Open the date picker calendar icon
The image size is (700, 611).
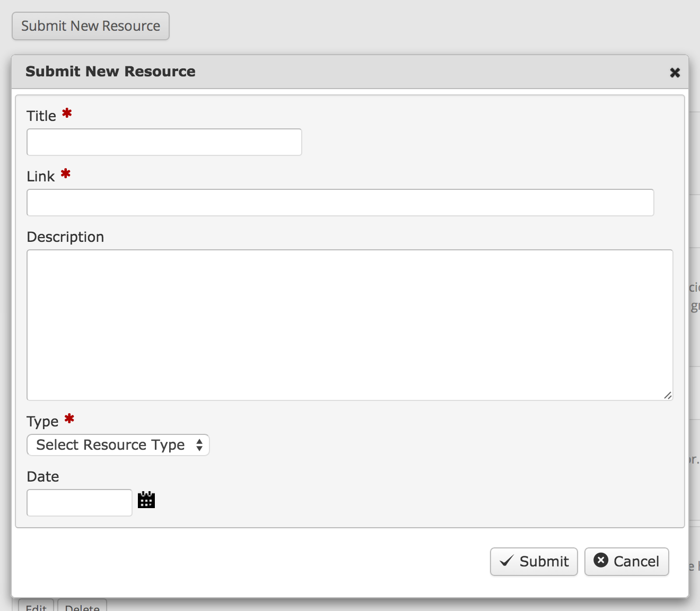click(146, 500)
